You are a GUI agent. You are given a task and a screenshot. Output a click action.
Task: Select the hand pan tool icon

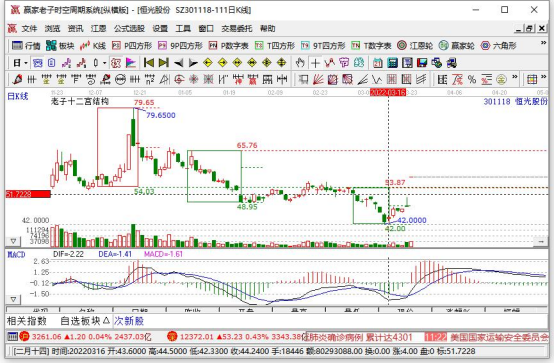(300, 63)
